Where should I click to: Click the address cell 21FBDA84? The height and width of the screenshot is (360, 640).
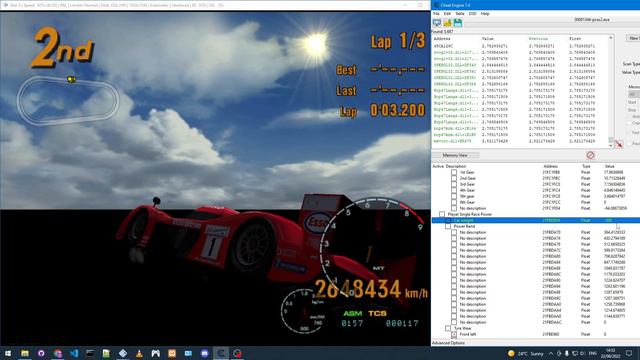click(551, 262)
